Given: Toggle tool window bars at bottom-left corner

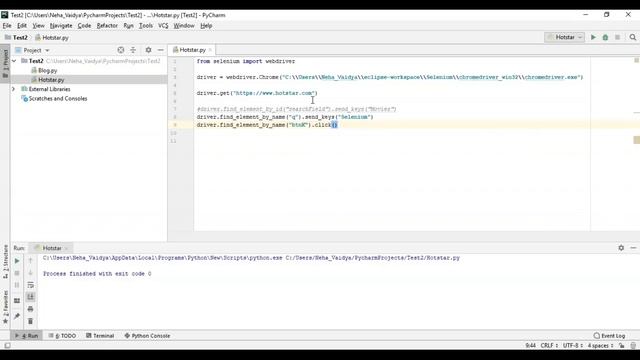Looking at the screenshot, I should coord(7,345).
